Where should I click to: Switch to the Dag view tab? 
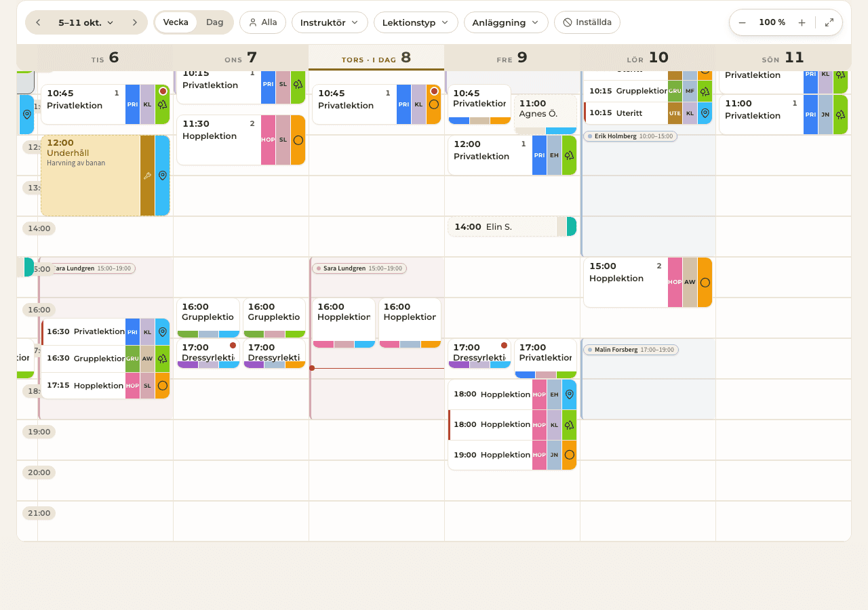[x=215, y=22]
